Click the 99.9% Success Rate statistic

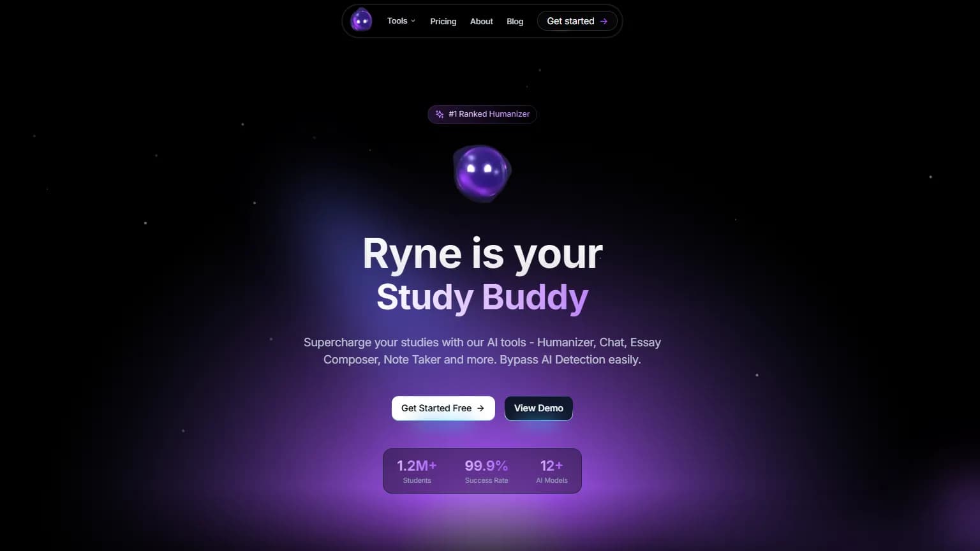coord(486,471)
